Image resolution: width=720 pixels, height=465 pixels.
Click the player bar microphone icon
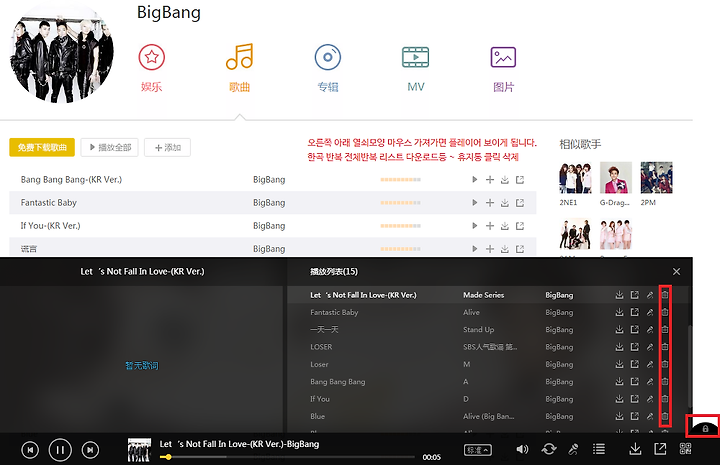click(x=573, y=449)
